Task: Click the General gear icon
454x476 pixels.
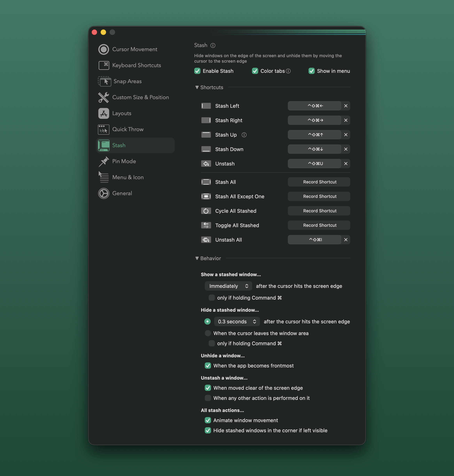Action: coord(104,193)
